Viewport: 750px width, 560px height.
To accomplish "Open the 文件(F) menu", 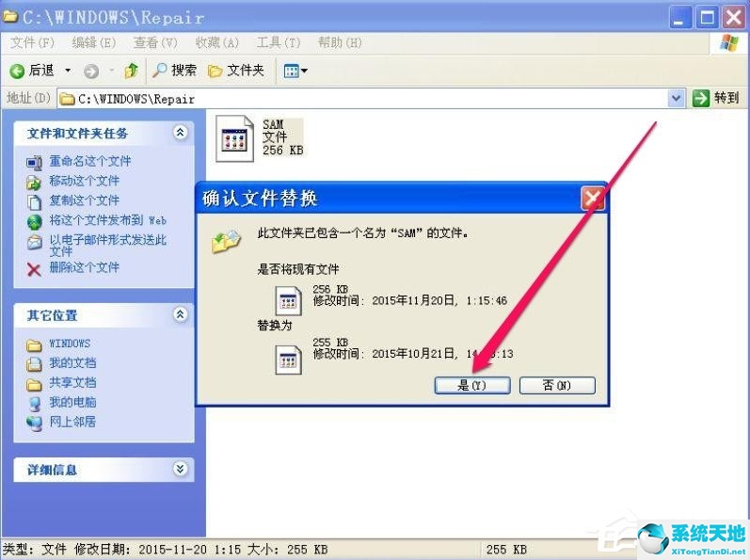I will (32, 43).
